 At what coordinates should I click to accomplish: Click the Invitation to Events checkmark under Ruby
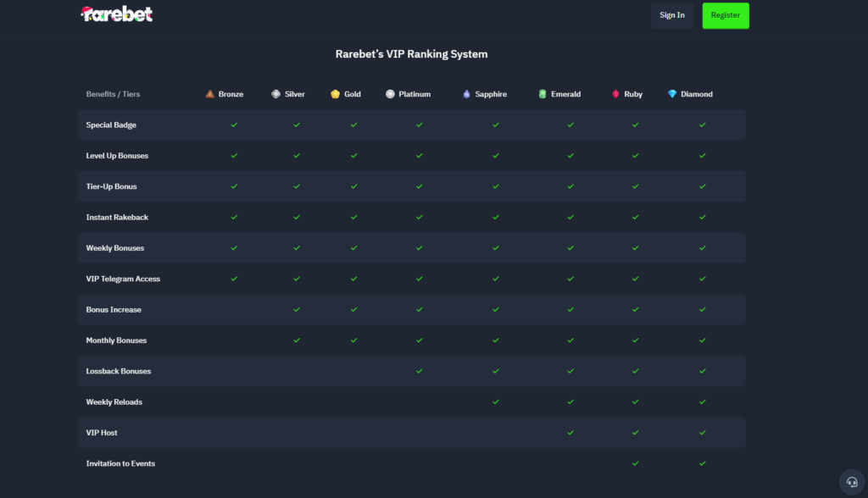pos(635,463)
